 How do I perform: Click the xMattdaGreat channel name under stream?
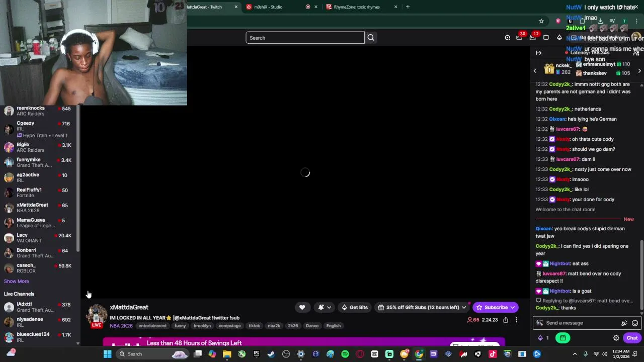click(x=129, y=307)
